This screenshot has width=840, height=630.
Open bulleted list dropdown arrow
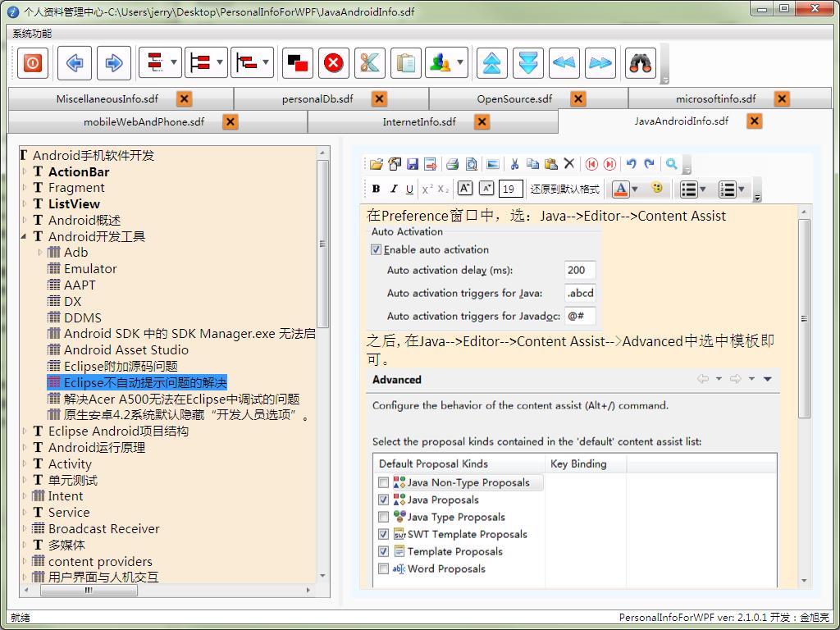703,189
